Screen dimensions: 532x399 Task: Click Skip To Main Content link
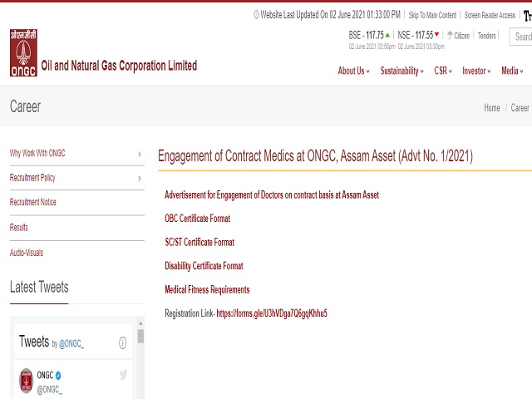tap(432, 15)
